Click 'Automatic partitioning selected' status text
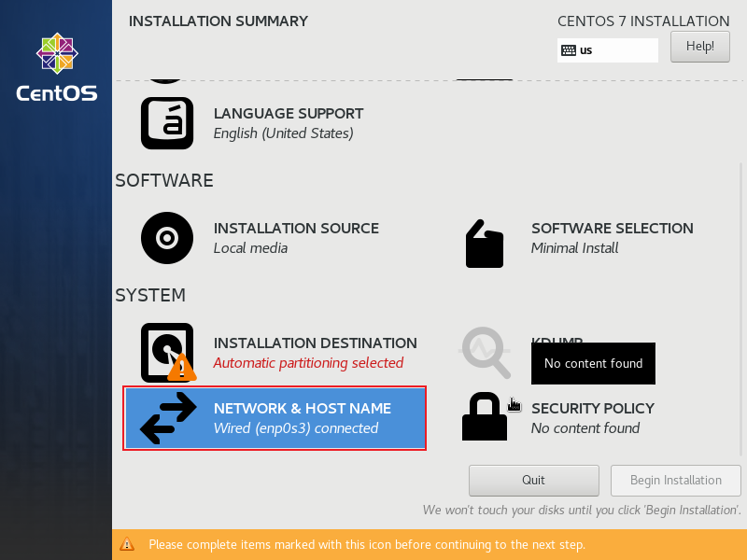 (308, 363)
